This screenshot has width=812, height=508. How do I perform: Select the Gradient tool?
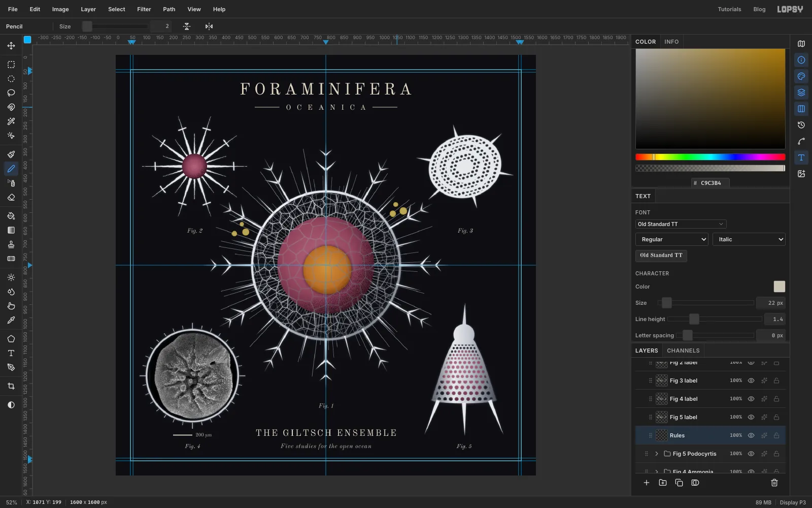tap(11, 230)
